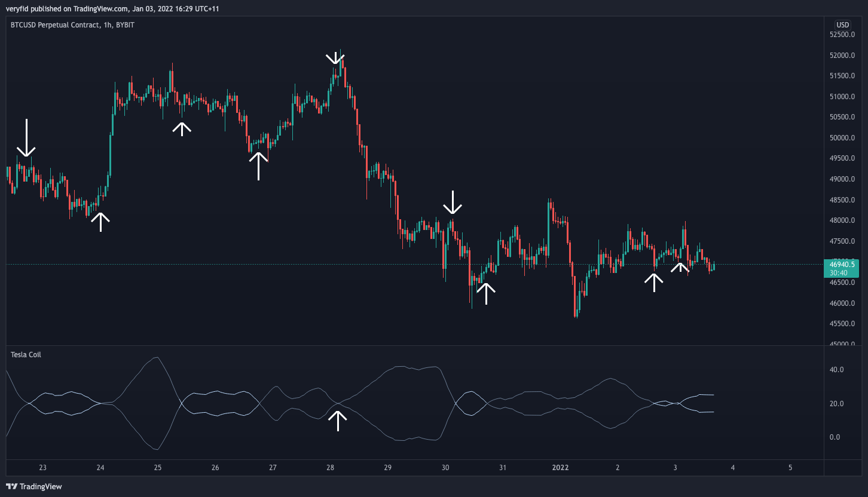The height and width of the screenshot is (497, 868).
Task: Click the 45500.0 price axis label
Action: tap(842, 324)
